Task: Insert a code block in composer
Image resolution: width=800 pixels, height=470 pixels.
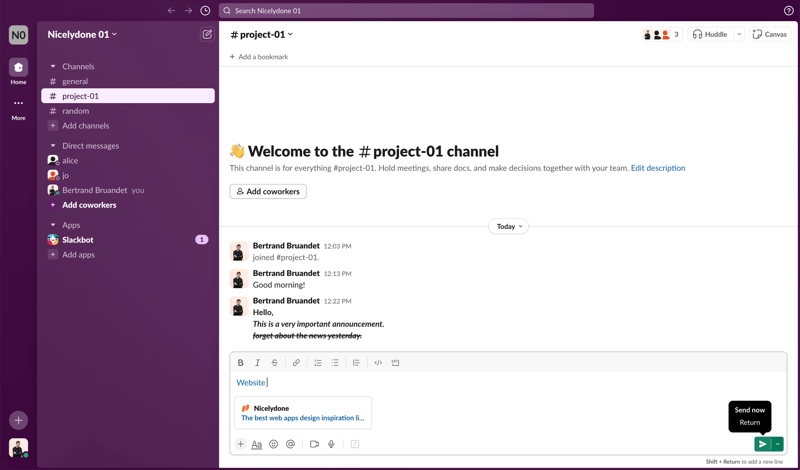Action: point(395,363)
